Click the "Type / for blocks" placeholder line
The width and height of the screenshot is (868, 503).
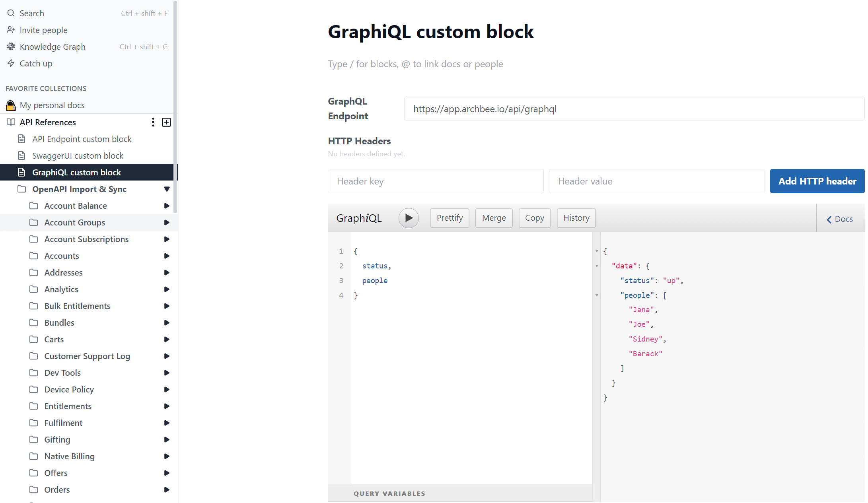[x=415, y=64]
